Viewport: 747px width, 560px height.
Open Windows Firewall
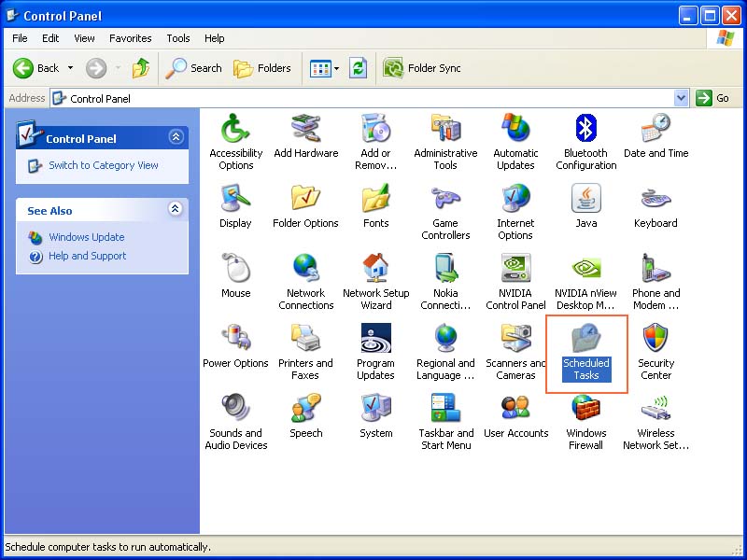pos(586,422)
